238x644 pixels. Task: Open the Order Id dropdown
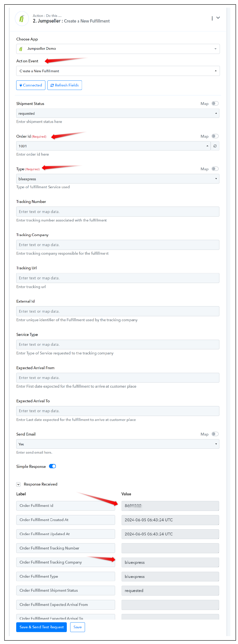pyautogui.click(x=113, y=146)
